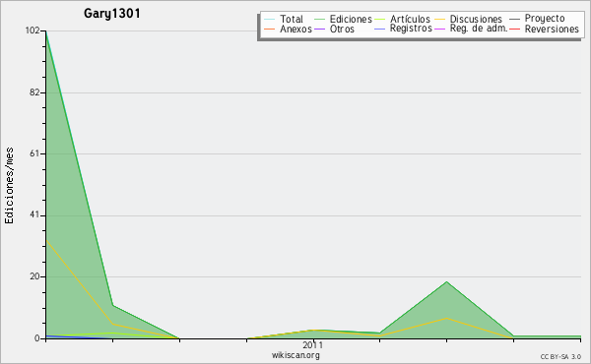The width and height of the screenshot is (591, 364).
Task: Click the purple Otros legend line swatch
Action: 319,29
